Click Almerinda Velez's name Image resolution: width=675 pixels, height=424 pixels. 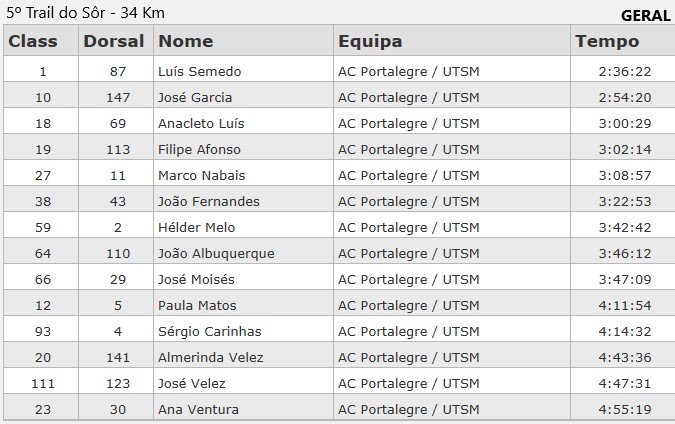207,357
